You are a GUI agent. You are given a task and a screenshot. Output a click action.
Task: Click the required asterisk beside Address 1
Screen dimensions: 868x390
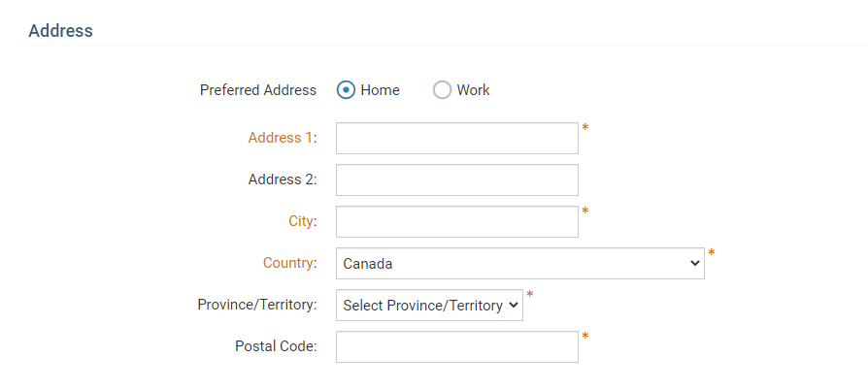585,128
